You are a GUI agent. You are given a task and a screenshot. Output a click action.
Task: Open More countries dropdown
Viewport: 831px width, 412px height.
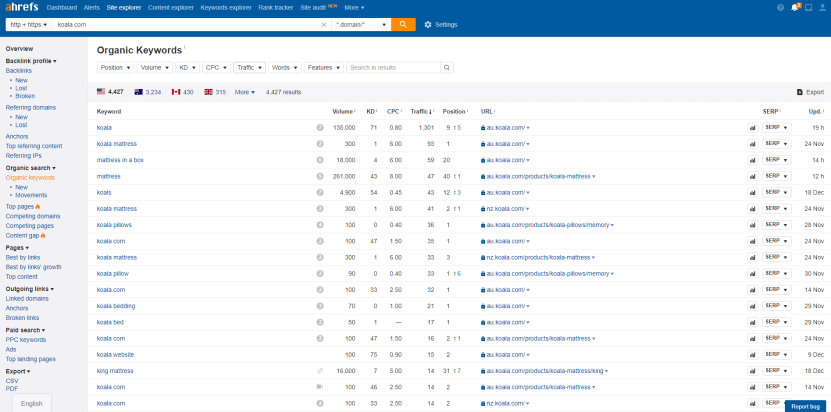click(245, 92)
